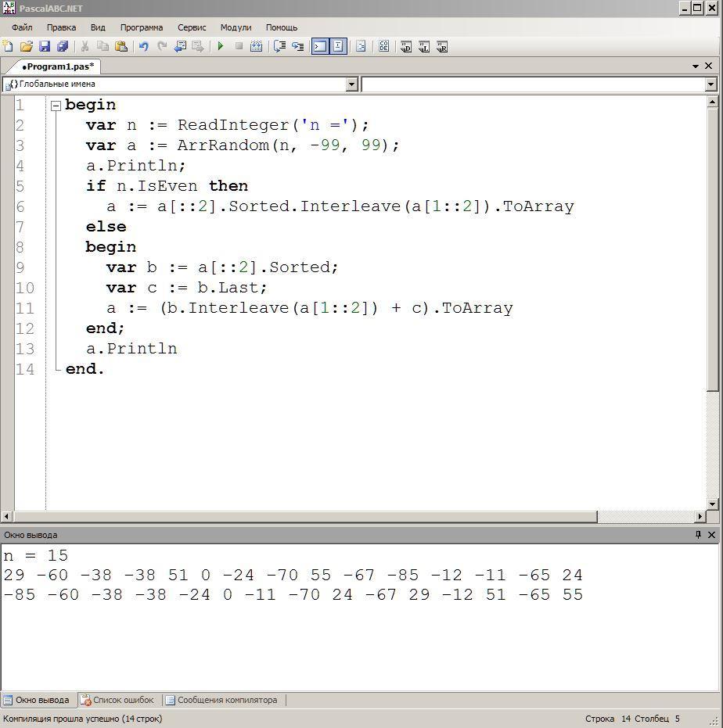Switch to Окно вывода tab
Viewport: 723px width, 728px height.
click(36, 700)
